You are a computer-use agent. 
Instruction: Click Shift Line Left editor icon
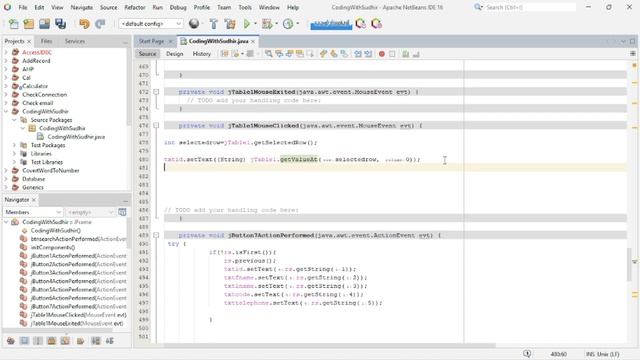click(x=358, y=54)
